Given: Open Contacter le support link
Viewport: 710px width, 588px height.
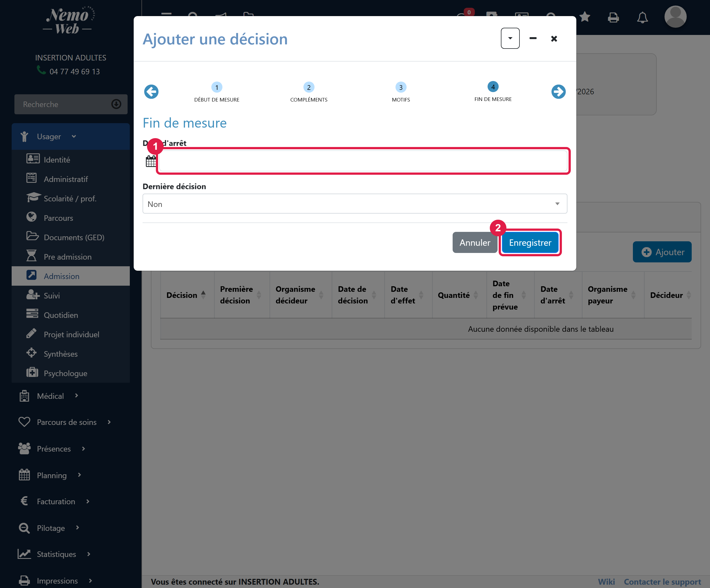Looking at the screenshot, I should (x=662, y=582).
